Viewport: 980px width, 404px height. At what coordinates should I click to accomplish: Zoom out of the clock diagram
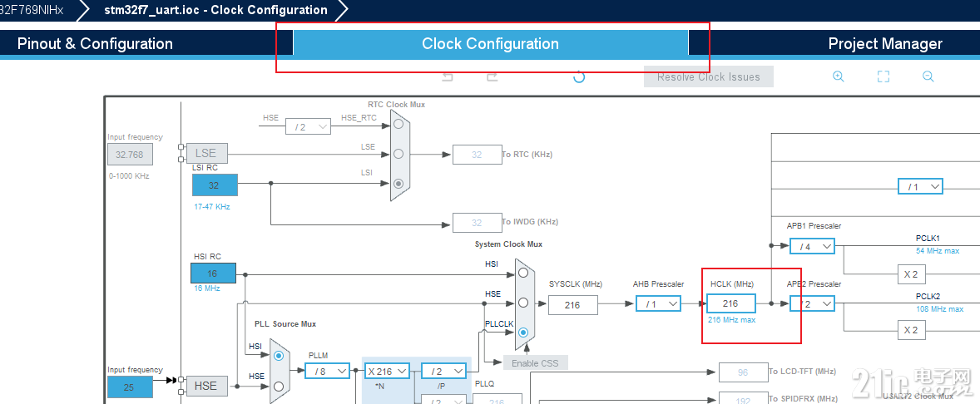[x=928, y=76]
